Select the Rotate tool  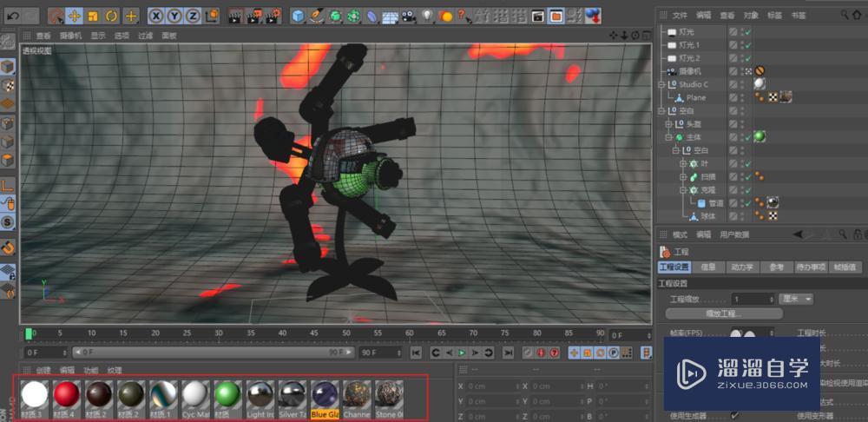[x=112, y=16]
